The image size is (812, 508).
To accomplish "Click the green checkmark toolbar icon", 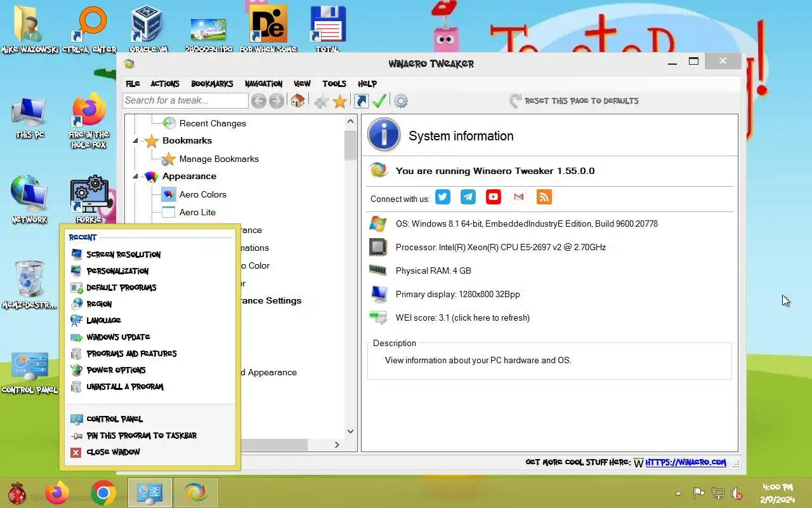I will pyautogui.click(x=379, y=101).
